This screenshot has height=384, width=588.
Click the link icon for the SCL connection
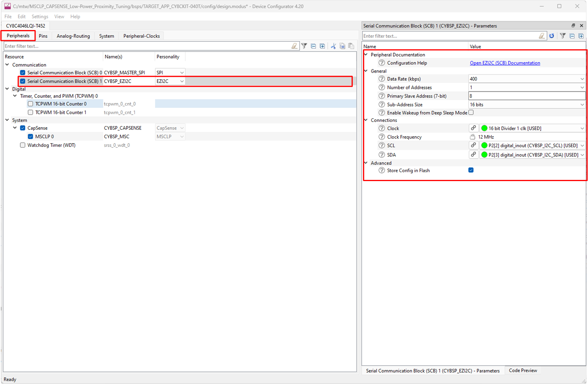(474, 145)
